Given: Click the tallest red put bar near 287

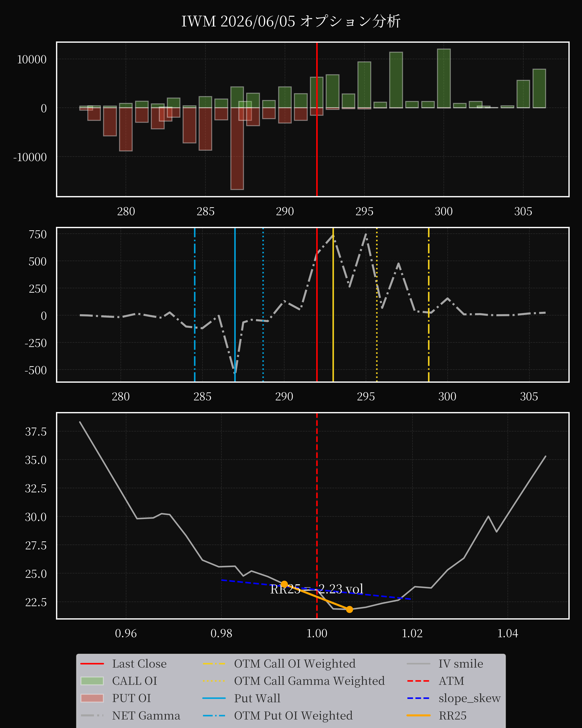Looking at the screenshot, I should pyautogui.click(x=237, y=149).
